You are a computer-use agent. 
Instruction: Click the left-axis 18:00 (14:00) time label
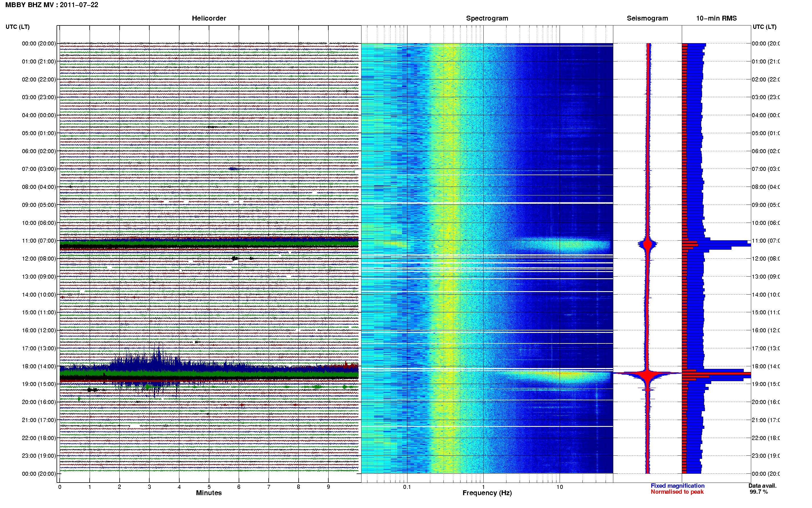click(39, 366)
